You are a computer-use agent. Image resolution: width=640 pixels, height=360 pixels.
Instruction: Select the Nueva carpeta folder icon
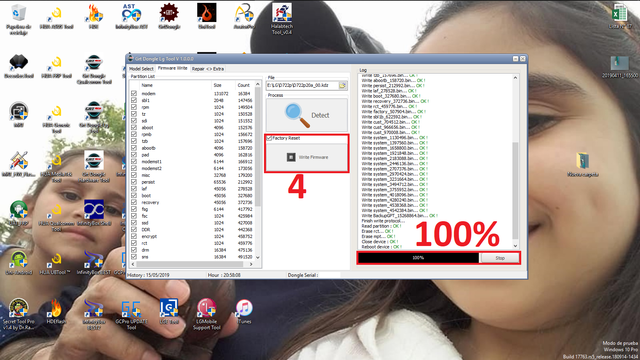click(583, 164)
